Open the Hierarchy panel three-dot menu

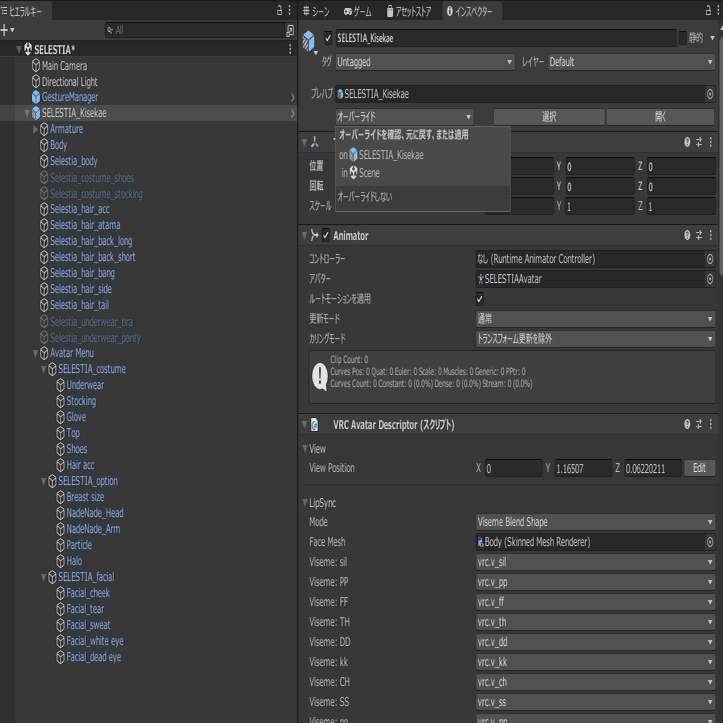290,10
